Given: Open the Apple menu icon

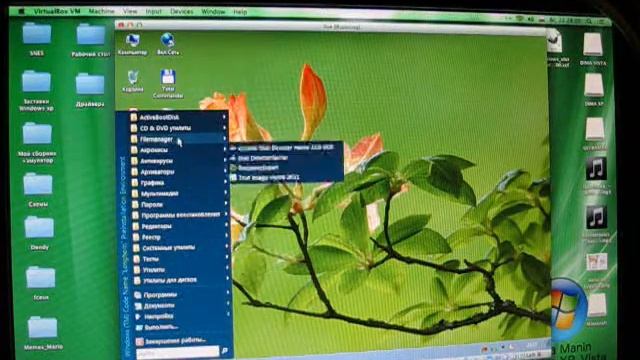Looking at the screenshot, I should (x=21, y=11).
